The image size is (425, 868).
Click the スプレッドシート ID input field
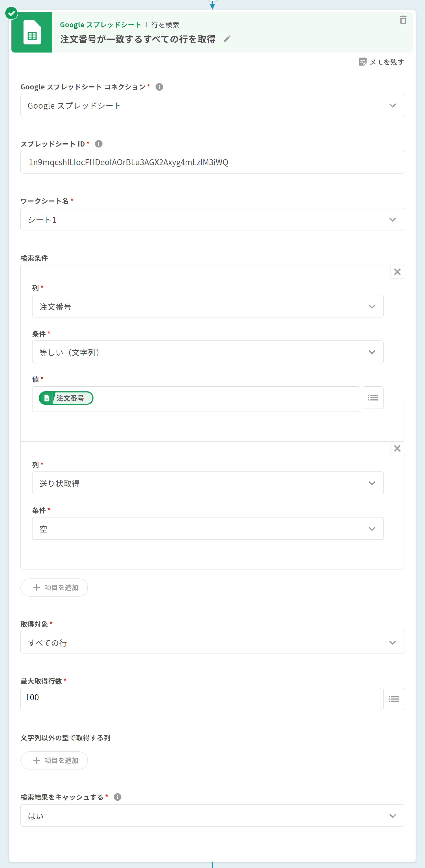pyautogui.click(x=212, y=162)
